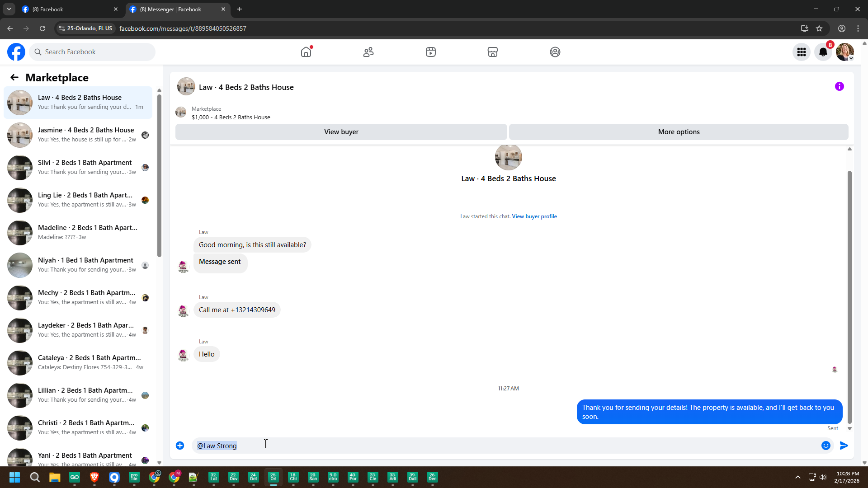The image size is (868, 488).
Task: Open the Reels video icon
Action: 431,52
